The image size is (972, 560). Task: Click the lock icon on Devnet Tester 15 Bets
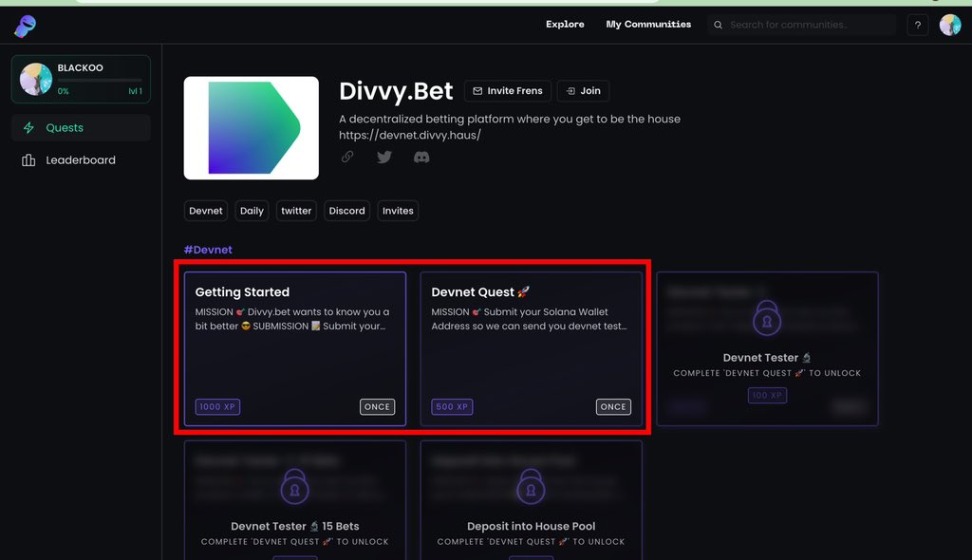(x=294, y=486)
